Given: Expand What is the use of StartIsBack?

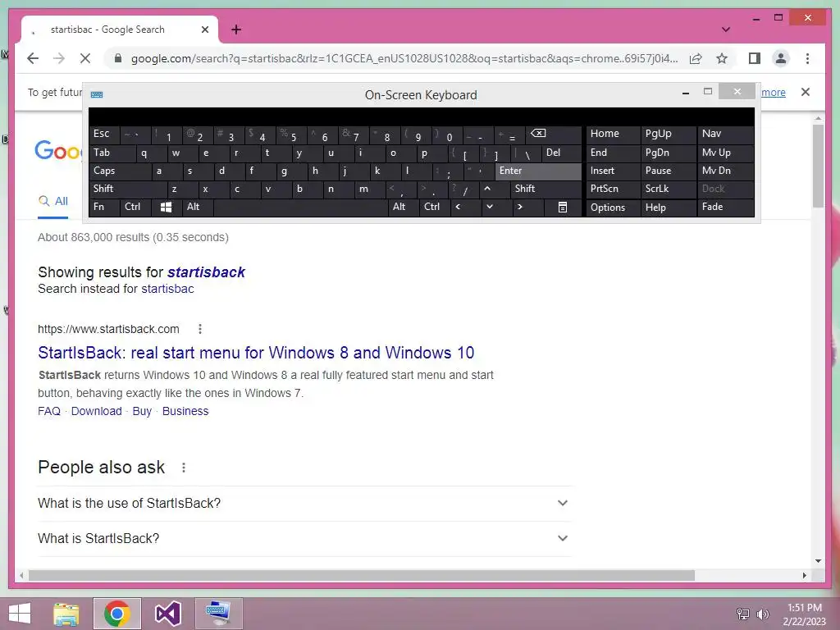Looking at the screenshot, I should (x=304, y=503).
